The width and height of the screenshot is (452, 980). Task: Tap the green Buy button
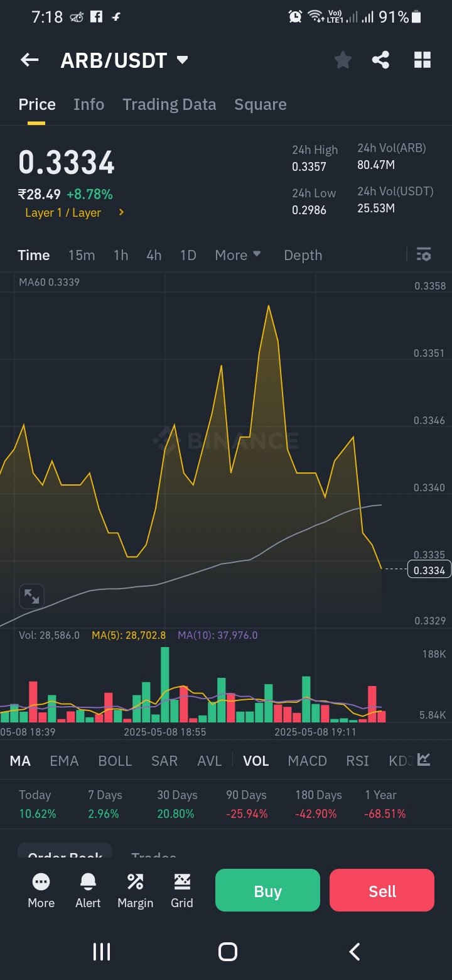(x=268, y=890)
